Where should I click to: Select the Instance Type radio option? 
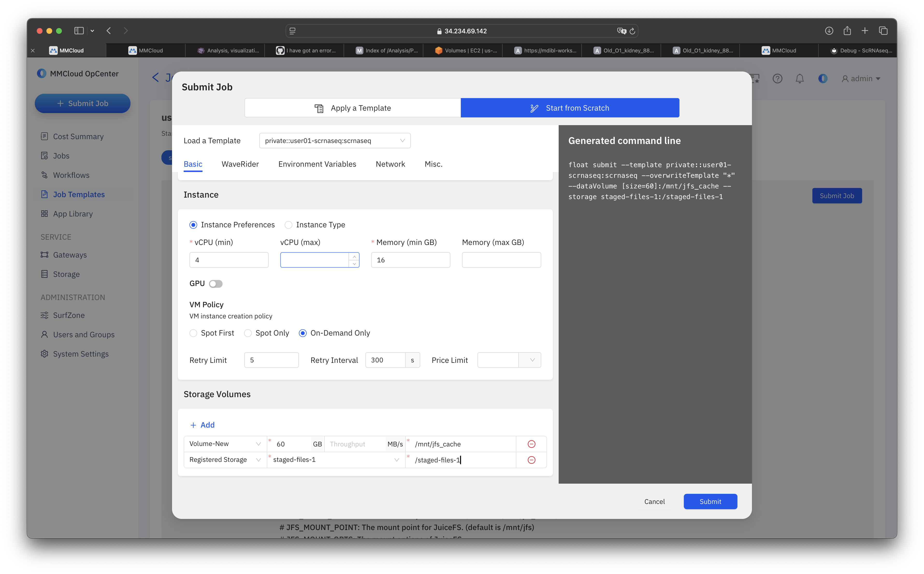pyautogui.click(x=289, y=225)
